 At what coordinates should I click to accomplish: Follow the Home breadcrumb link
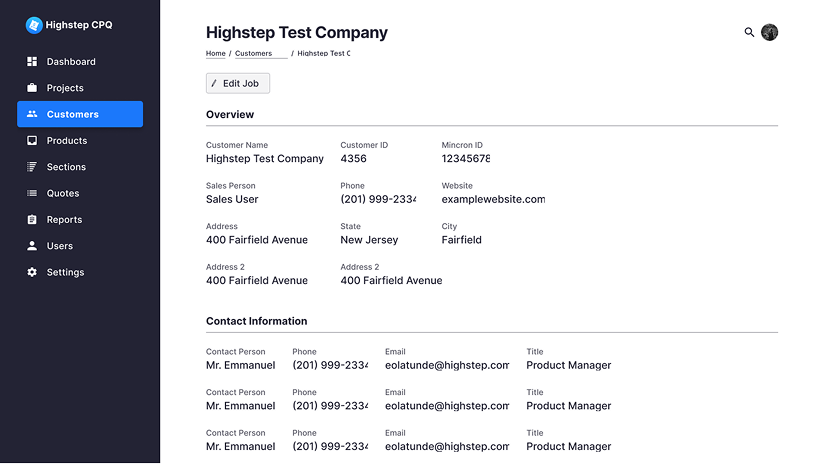215,53
